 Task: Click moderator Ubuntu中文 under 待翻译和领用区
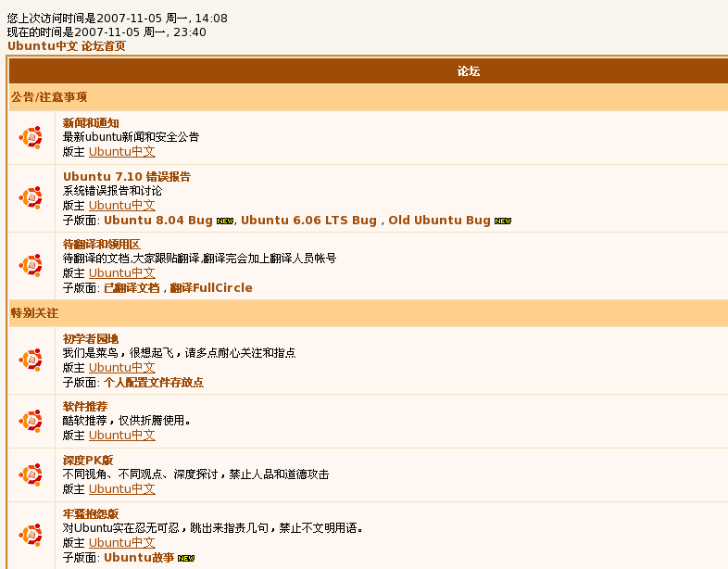pos(122,273)
